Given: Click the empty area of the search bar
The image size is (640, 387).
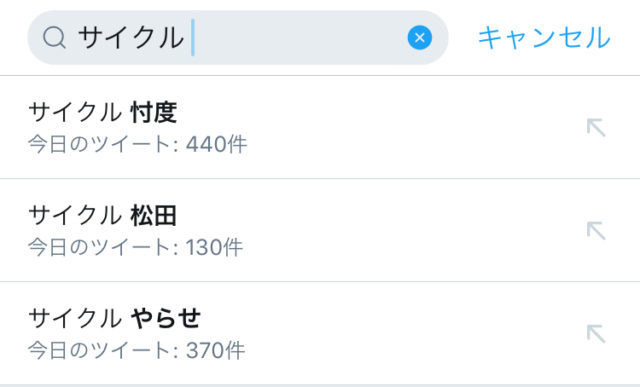Looking at the screenshot, I should (300, 38).
